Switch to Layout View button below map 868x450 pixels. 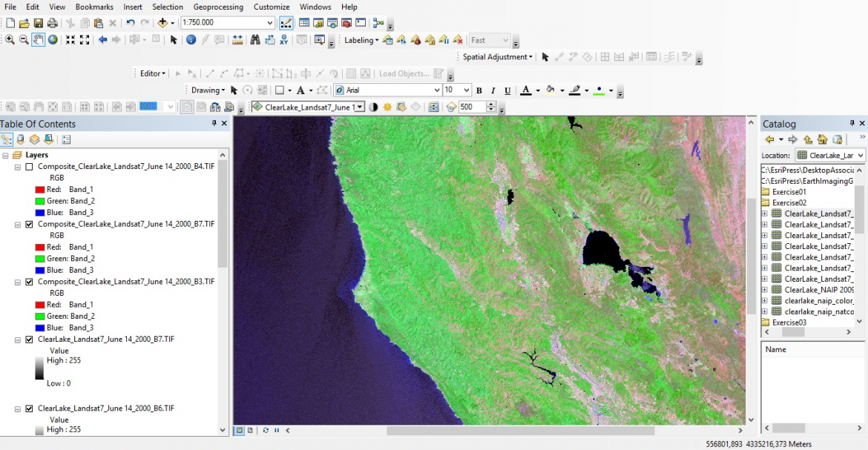click(x=250, y=430)
